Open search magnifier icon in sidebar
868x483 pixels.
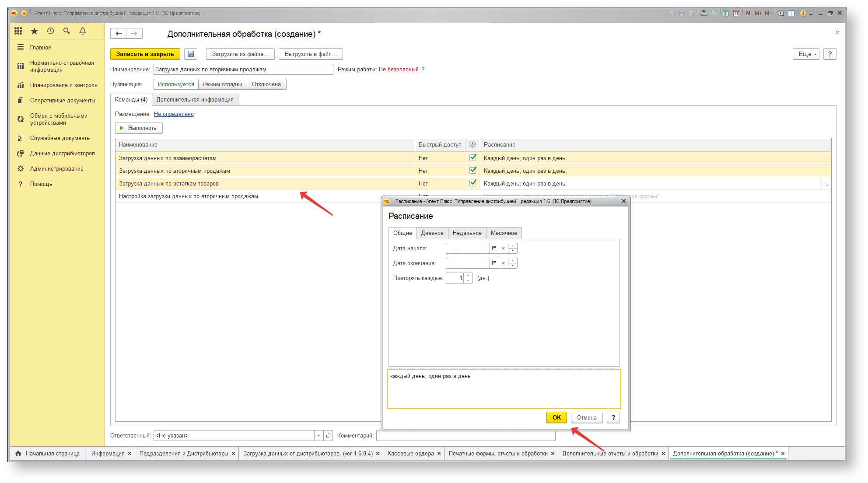(x=66, y=31)
